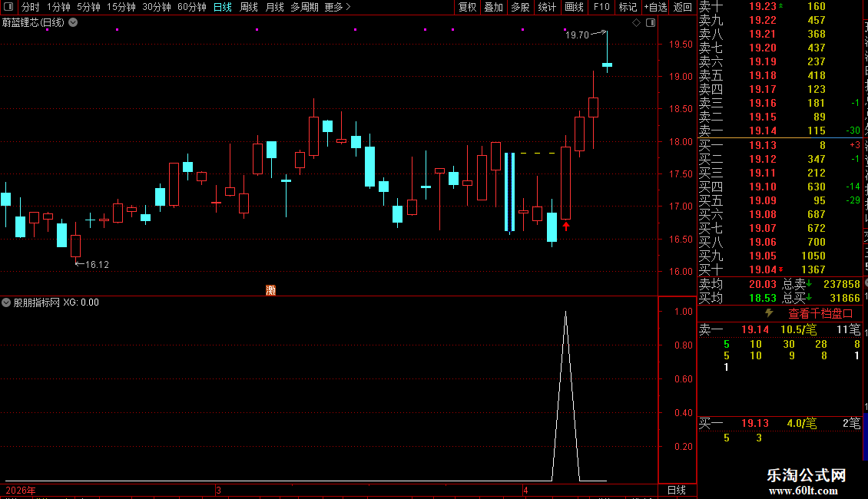The image size is (868, 499).
Task: Click the 标记 mark button
Action: point(628,7)
